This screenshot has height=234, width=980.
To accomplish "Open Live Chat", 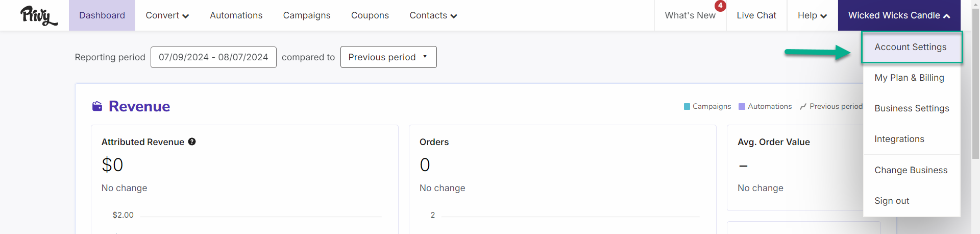I will coord(756,15).
